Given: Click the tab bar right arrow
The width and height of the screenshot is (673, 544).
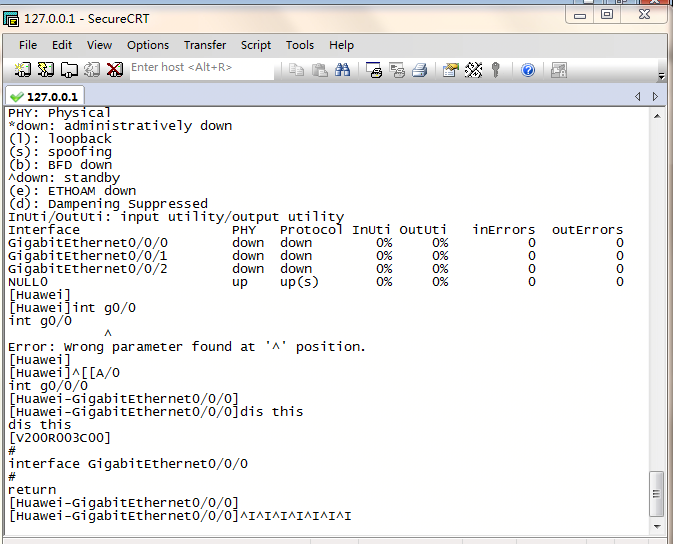Looking at the screenshot, I should click(x=655, y=97).
